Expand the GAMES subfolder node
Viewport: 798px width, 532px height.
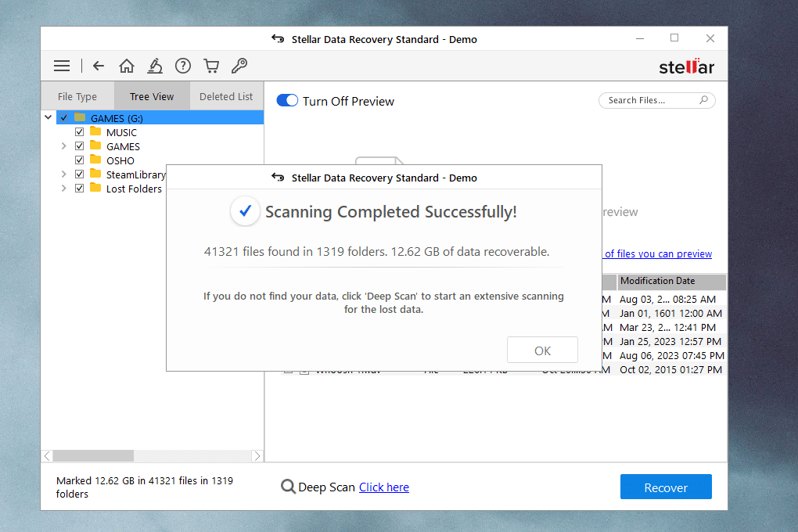click(63, 146)
